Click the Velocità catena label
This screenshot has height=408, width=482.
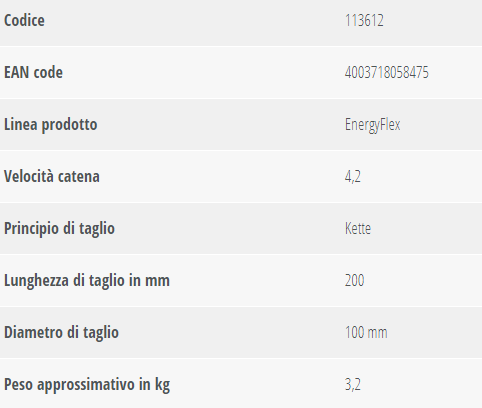point(52,176)
